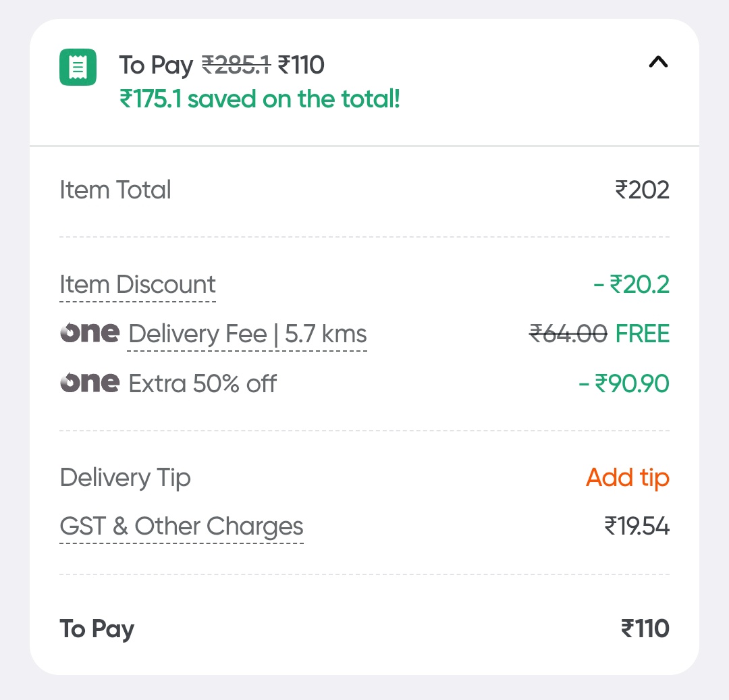Tap the green FREE delivery label
This screenshot has width=729, height=700.
tap(643, 333)
